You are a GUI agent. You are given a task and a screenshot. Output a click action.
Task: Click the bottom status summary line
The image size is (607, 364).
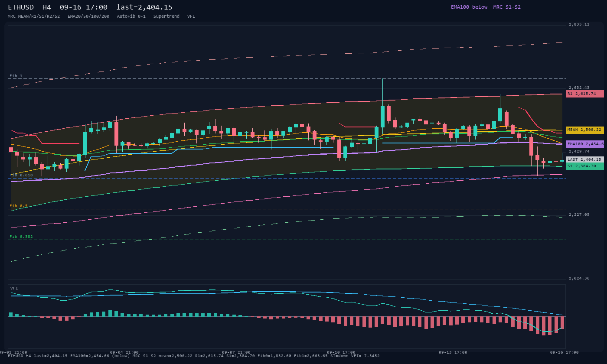tap(194, 356)
